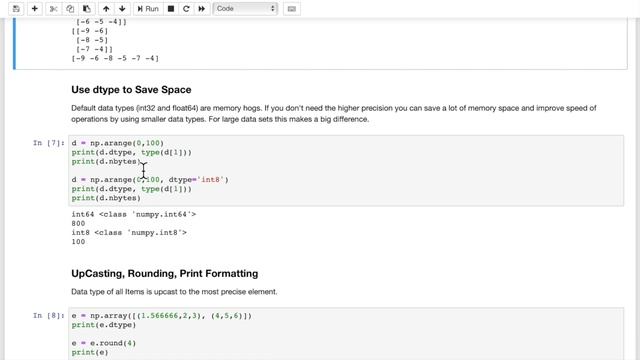Move selected cell down arrow
This screenshot has height=360, width=640.
pos(122,9)
